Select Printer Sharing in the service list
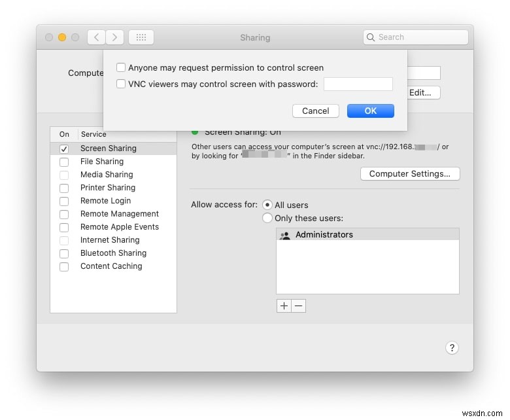Image resolution: width=510 pixels, height=420 pixels. (114, 188)
